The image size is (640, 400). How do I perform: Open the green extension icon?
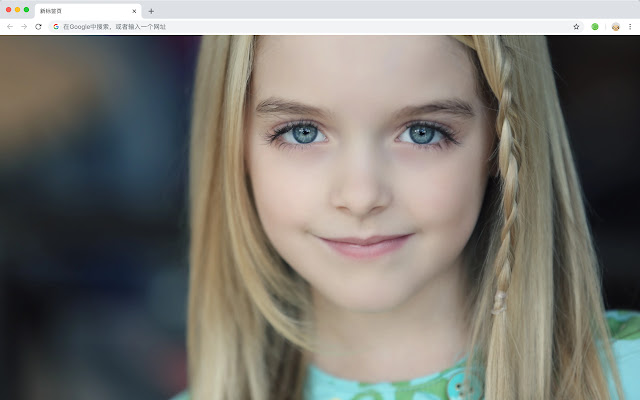click(x=595, y=27)
